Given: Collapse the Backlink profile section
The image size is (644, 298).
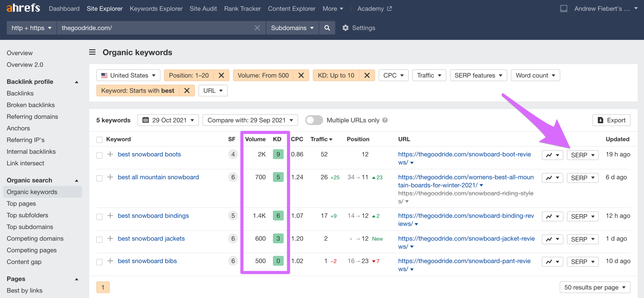Looking at the screenshot, I should click(x=77, y=82).
